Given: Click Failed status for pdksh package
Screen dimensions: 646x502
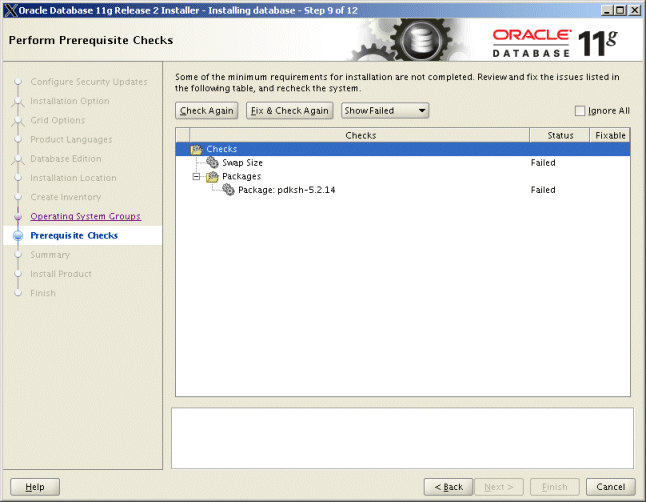Looking at the screenshot, I should click(x=543, y=190).
